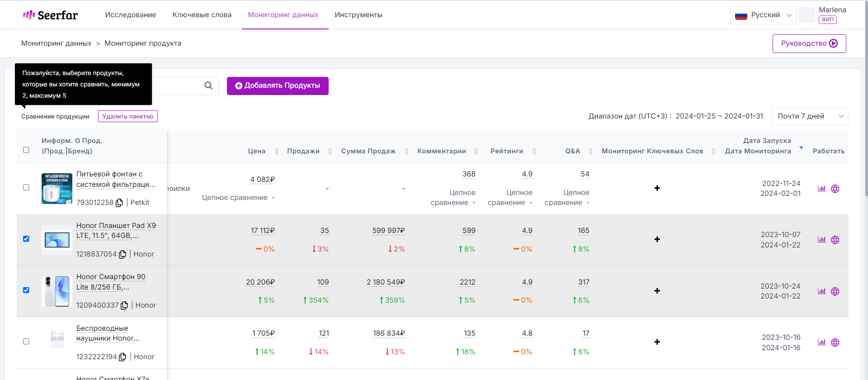Viewport: 868px width, 380px height.
Task: Open globe icon for Honor Pad X9 row
Action: 835,240
